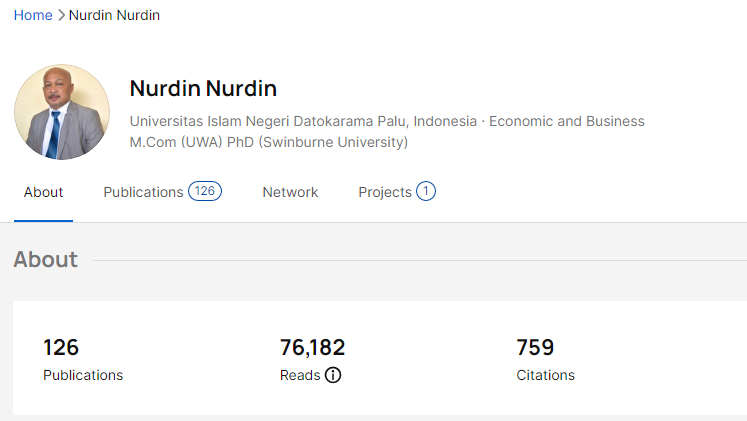Screen dimensions: 747x421
Task: Open Universitas Islam Negeri Datokarama Palu affiliation
Action: (303, 121)
